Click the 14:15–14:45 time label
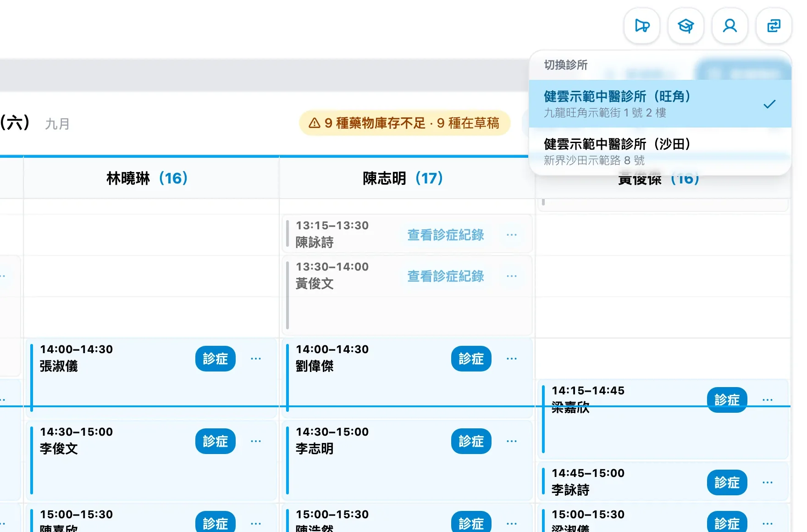This screenshot has height=532, width=807. tap(588, 390)
